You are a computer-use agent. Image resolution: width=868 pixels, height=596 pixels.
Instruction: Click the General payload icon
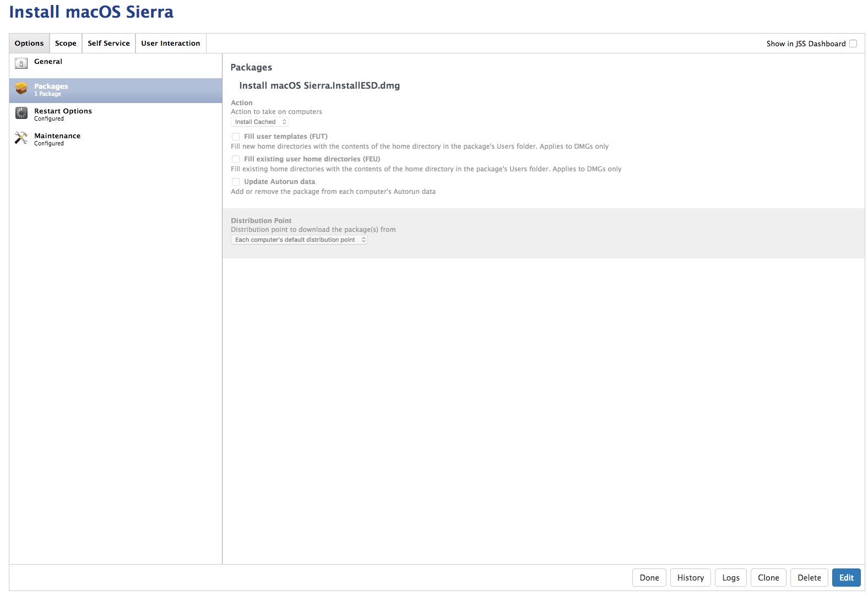click(x=21, y=63)
